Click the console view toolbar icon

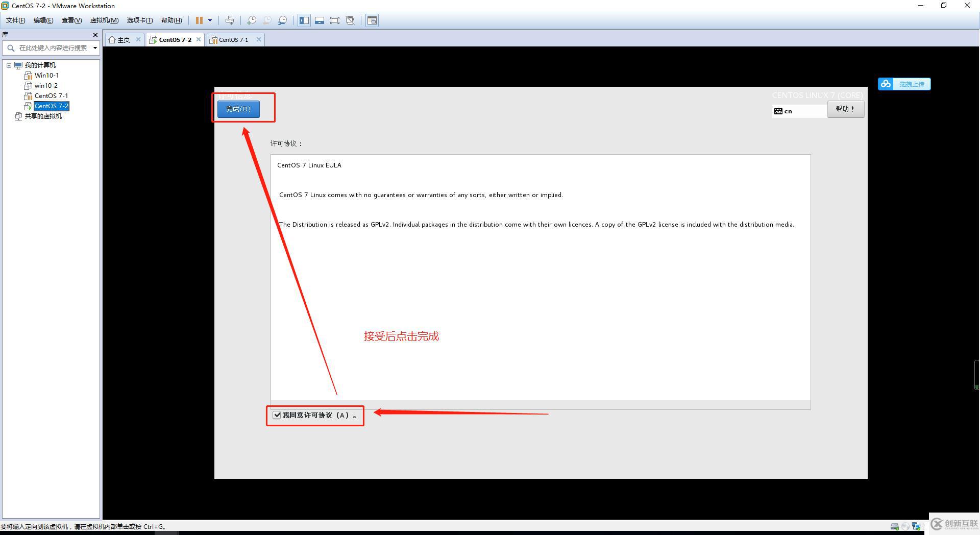[x=372, y=20]
